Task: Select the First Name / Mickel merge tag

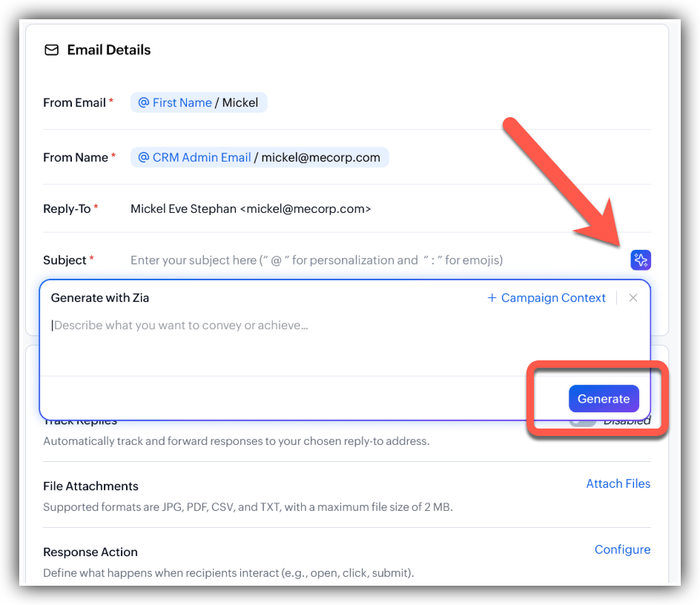Action: point(199,102)
